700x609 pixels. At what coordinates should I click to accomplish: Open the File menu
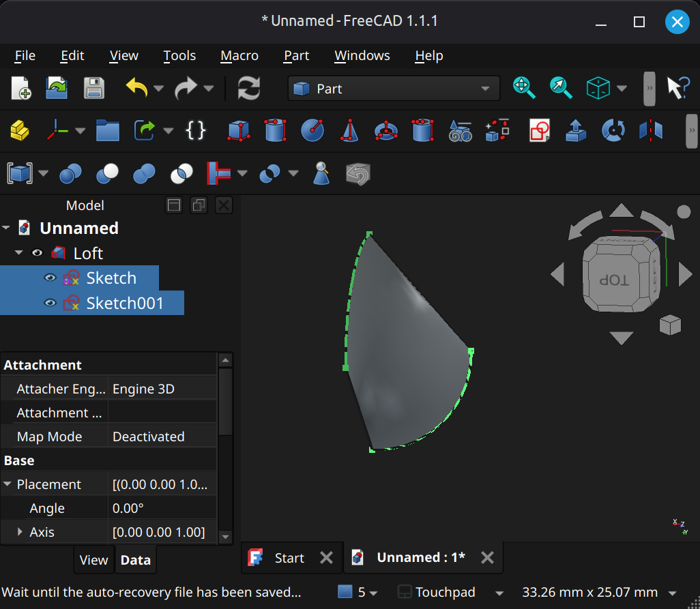(x=25, y=56)
